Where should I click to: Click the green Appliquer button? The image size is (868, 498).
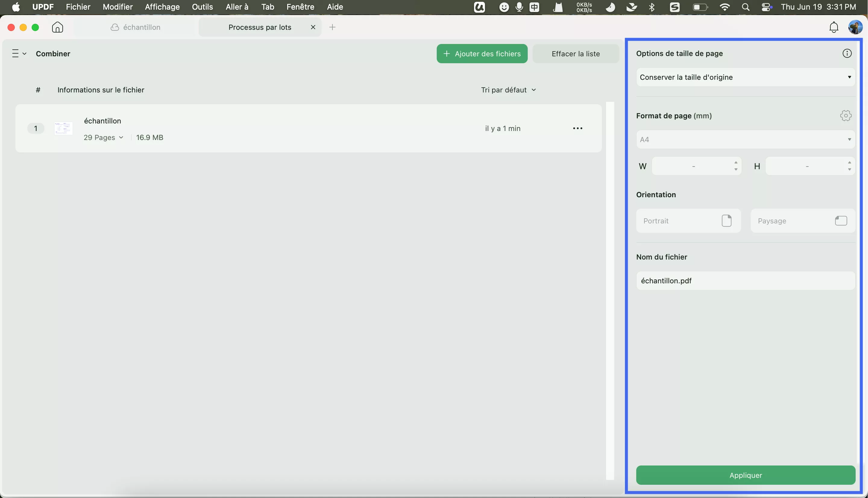coord(745,475)
